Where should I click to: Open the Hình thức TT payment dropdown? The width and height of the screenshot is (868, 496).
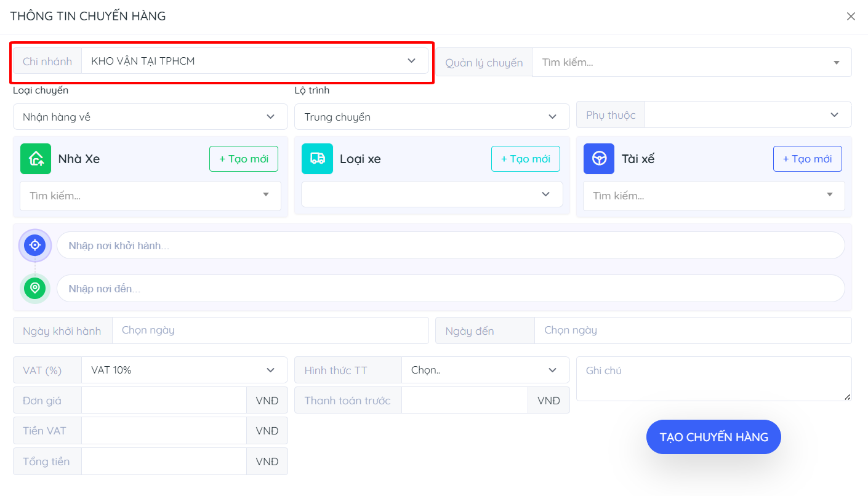(484, 370)
